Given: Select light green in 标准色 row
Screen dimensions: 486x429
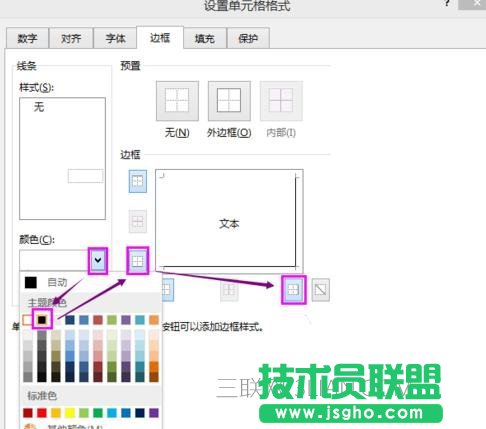Looking at the screenshot, I should [84, 413].
